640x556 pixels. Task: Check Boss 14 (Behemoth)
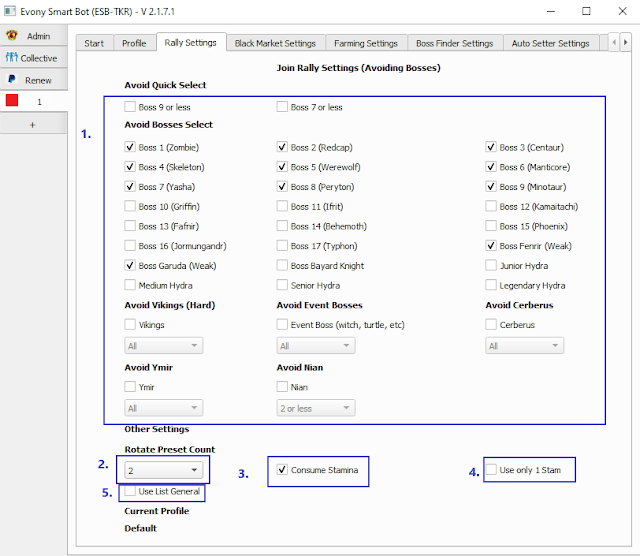(282, 226)
